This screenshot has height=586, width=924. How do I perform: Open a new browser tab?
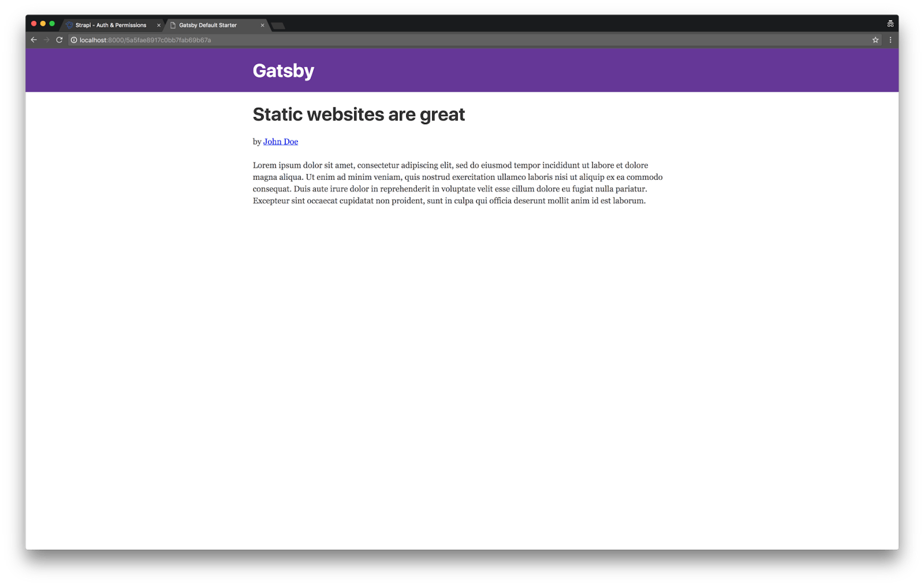tap(278, 26)
